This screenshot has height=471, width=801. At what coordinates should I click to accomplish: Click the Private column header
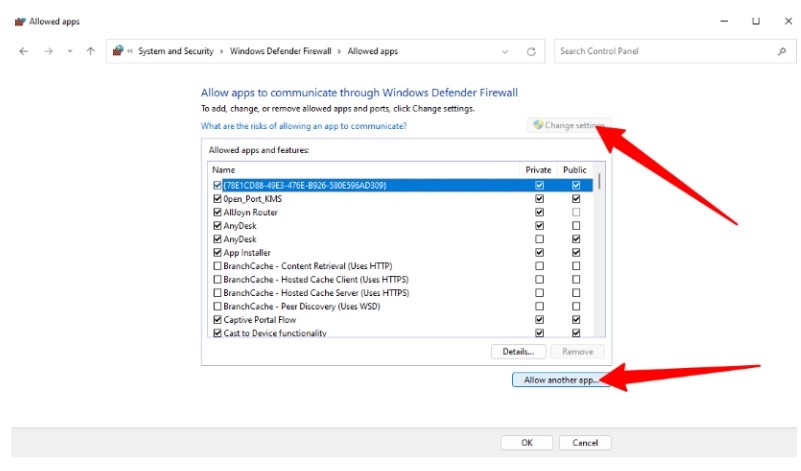pos(538,170)
